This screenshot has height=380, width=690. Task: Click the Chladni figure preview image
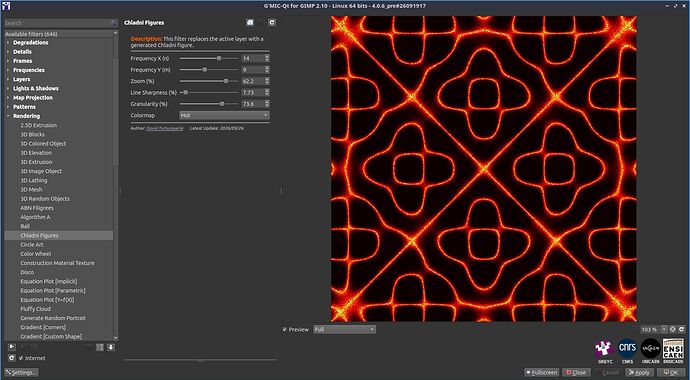(484, 169)
